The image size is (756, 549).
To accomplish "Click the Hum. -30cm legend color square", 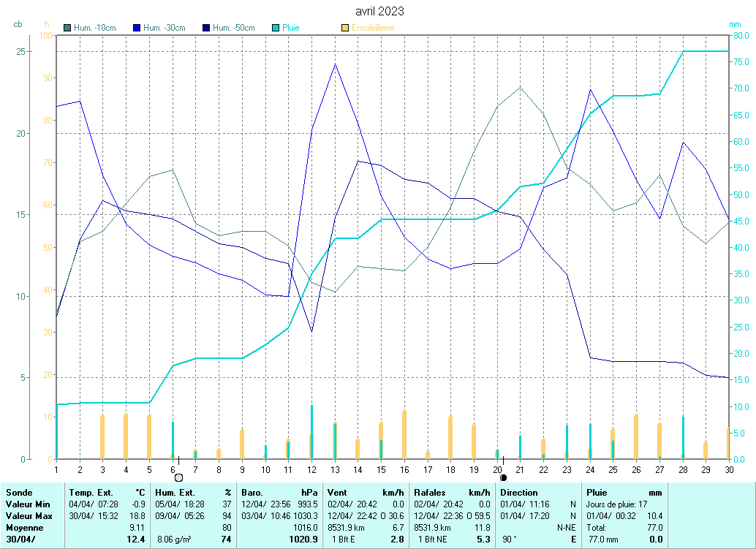I will pos(137,28).
